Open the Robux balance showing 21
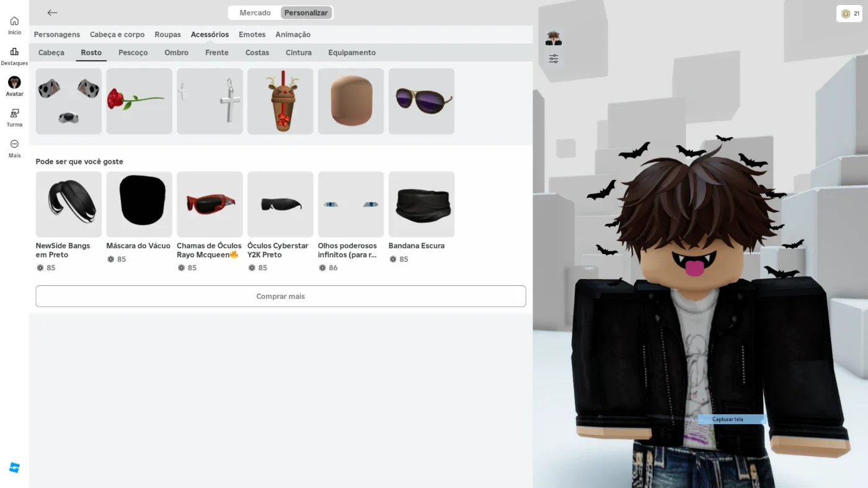 tap(849, 14)
